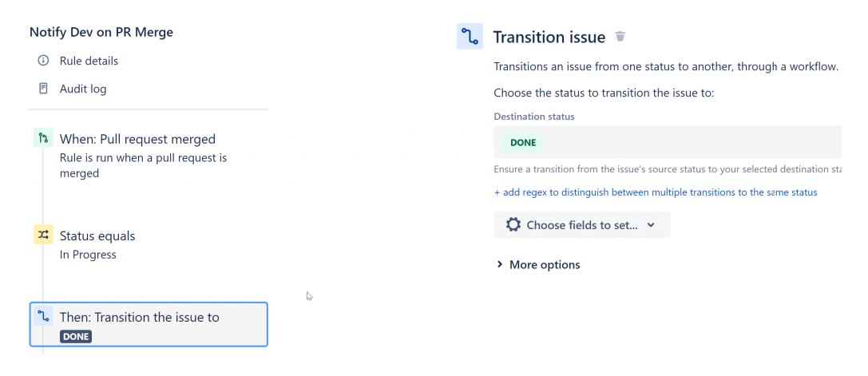Open the Choose fields to set dropdown arrow
Image resolution: width=868 pixels, height=376 pixels.
[651, 225]
